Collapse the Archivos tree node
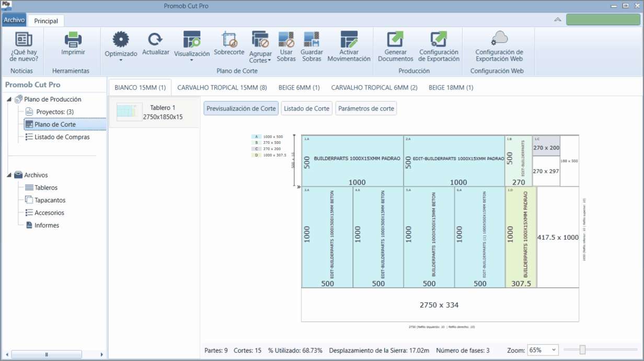Image resolution: width=644 pixels, height=361 pixels. click(10, 175)
